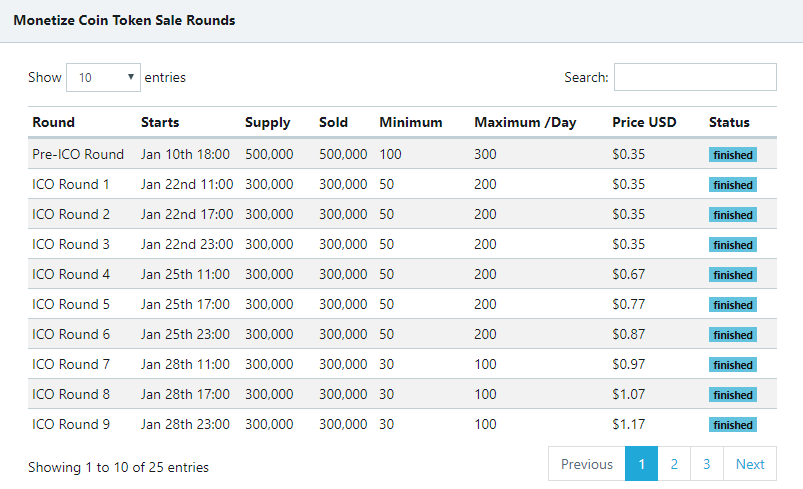Sort table by Minimum column header
This screenshot has width=803, height=489.
411,122
